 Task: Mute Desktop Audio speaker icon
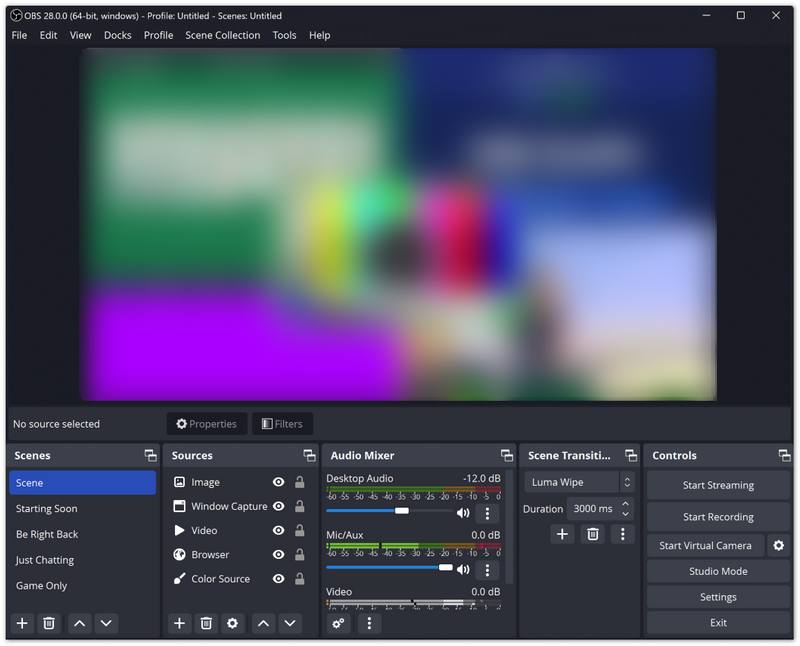[463, 513]
